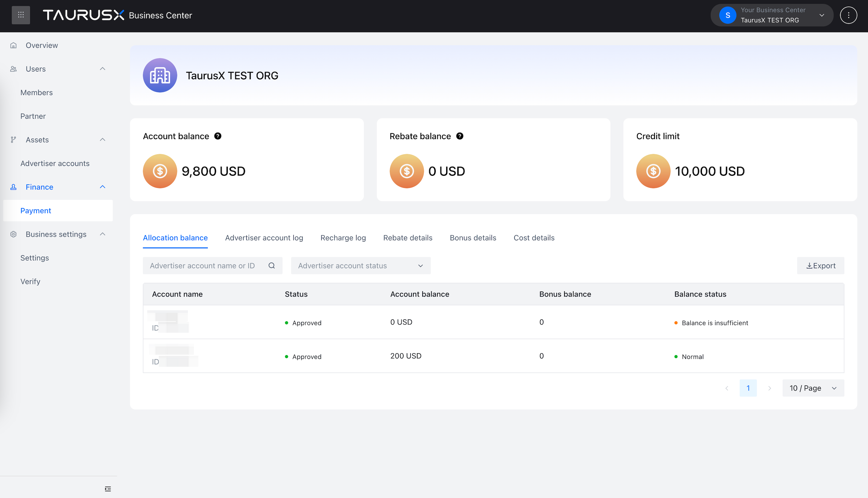This screenshot has width=868, height=498.
Task: Click the Users people icon
Action: tap(13, 69)
